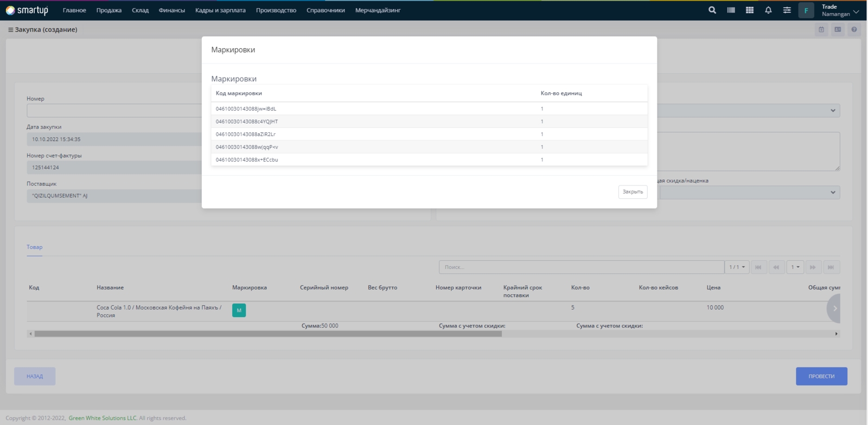This screenshot has height=425, width=868.
Task: Click the search magnifier icon in top bar
Action: click(712, 10)
